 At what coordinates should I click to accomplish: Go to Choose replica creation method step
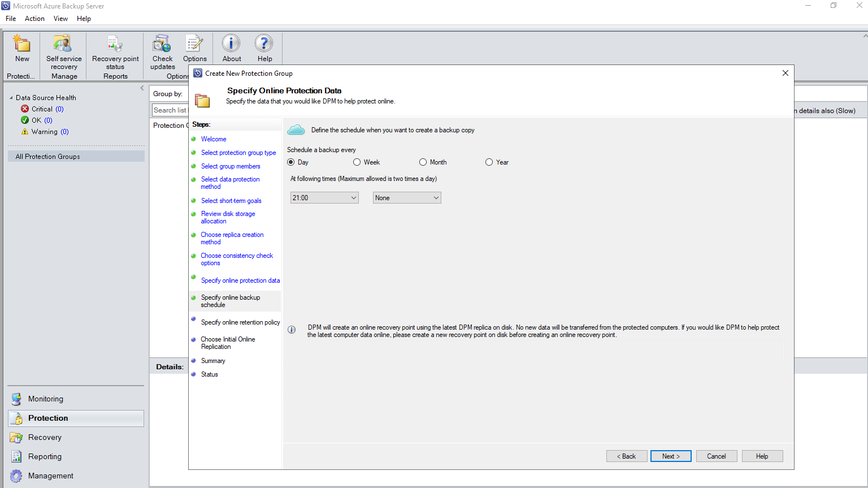(232, 238)
